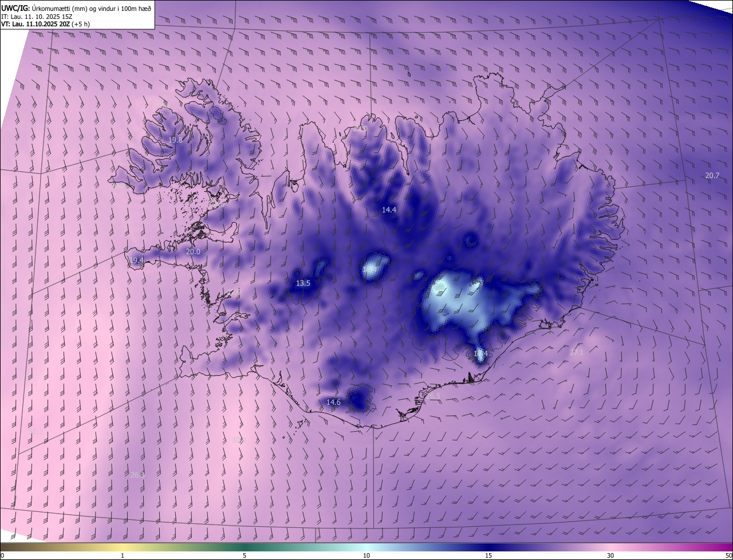Click the 20.0 value in the west
733x560 pixels.
tap(193, 252)
